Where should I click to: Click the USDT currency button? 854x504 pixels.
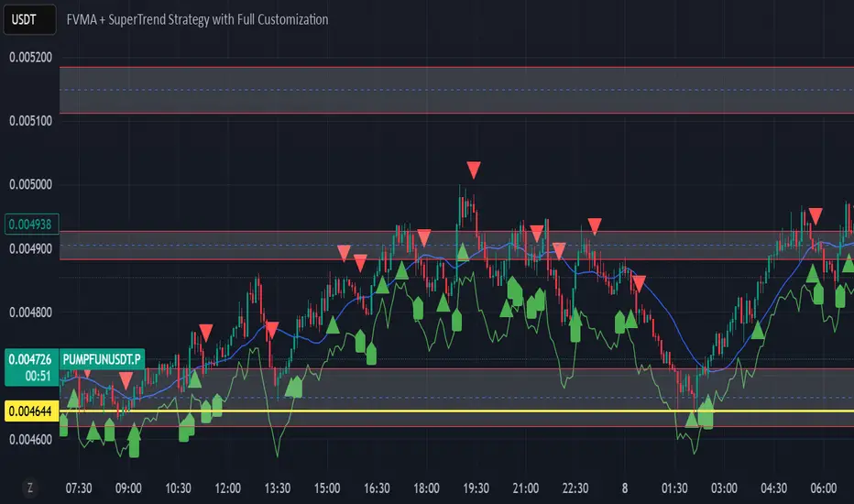(x=29, y=19)
